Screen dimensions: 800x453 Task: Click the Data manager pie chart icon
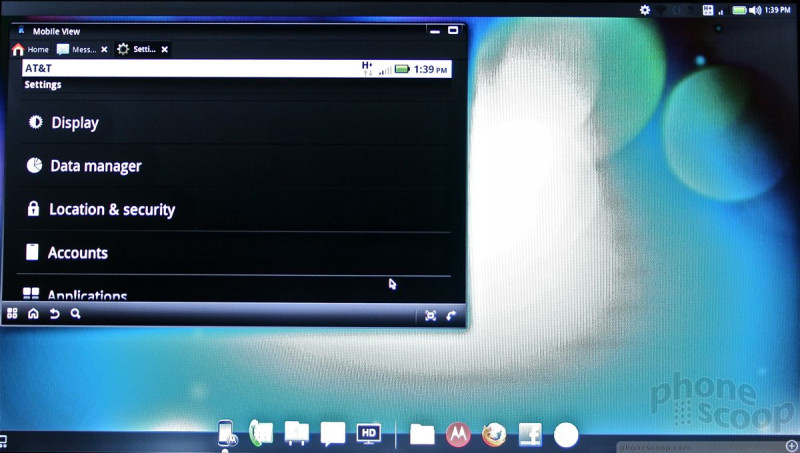(34, 165)
